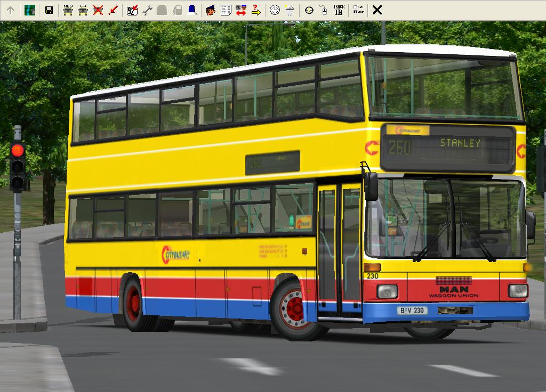Click the Citybus logo on the bus side
The height and width of the screenshot is (392, 546).
175,255
